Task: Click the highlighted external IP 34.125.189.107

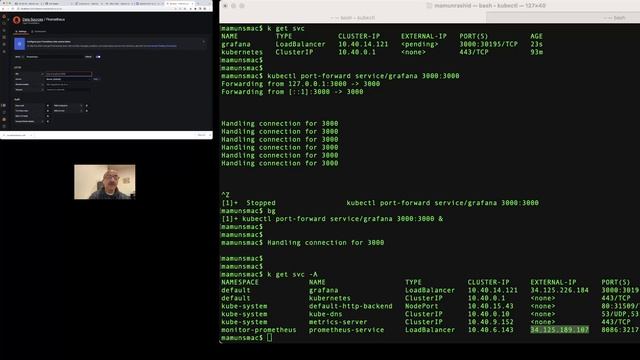Action: coord(560,330)
